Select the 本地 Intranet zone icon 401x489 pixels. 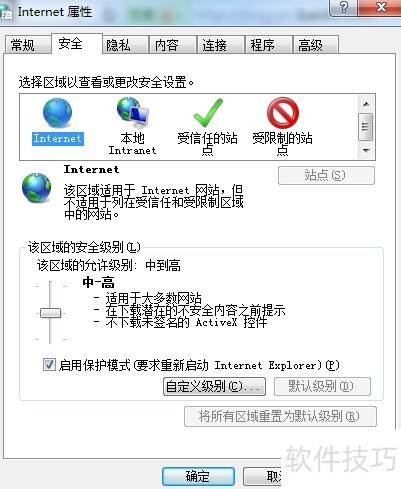click(x=133, y=113)
